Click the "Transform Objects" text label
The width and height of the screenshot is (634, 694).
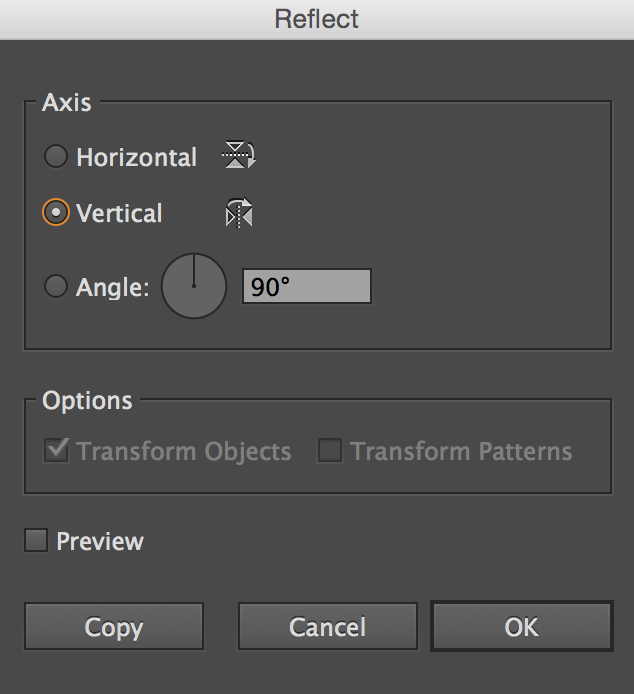[184, 451]
